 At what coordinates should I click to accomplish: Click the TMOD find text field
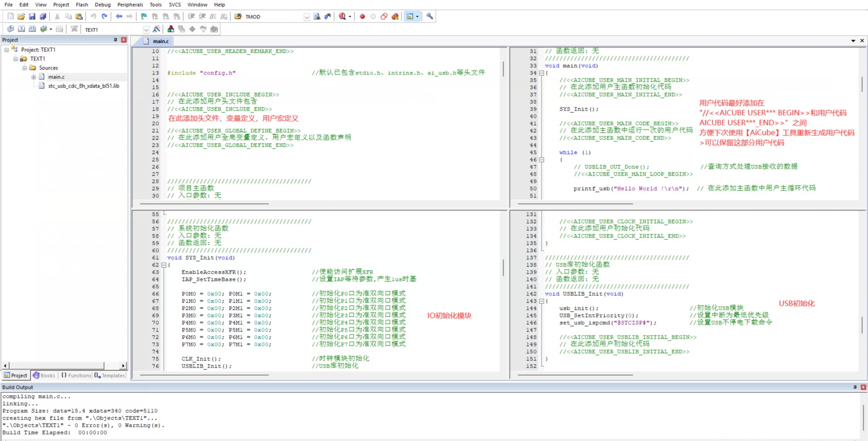point(273,17)
